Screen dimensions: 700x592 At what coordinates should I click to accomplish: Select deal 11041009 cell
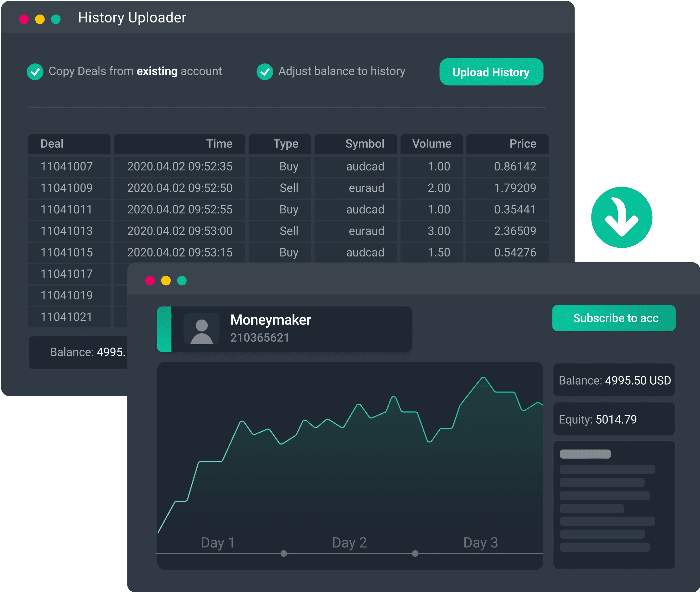(69, 188)
